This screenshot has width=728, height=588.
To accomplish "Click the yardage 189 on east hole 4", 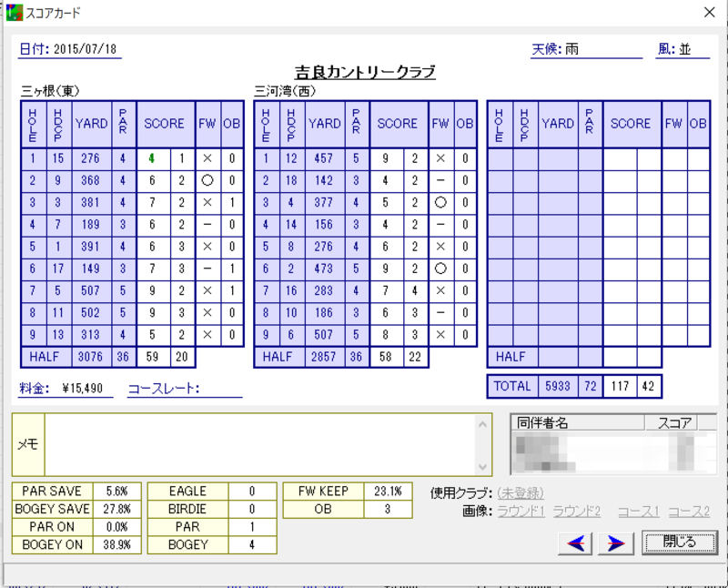I will click(91, 225).
